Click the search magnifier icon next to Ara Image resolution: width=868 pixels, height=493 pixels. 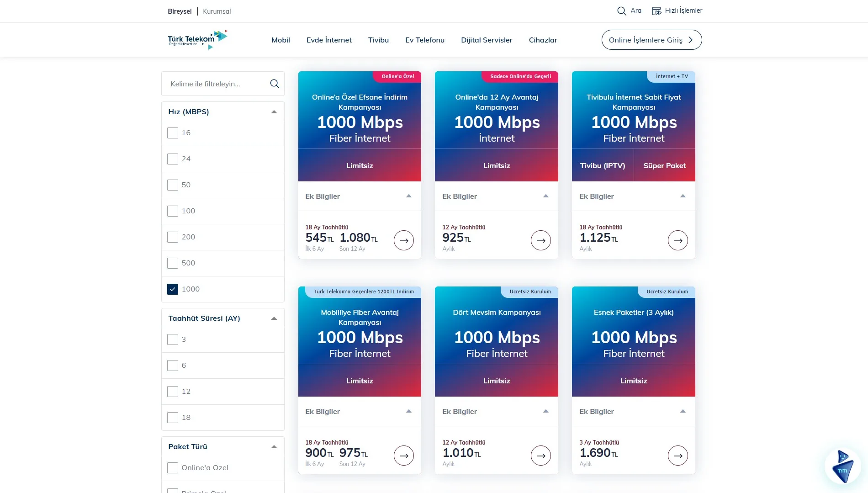621,11
